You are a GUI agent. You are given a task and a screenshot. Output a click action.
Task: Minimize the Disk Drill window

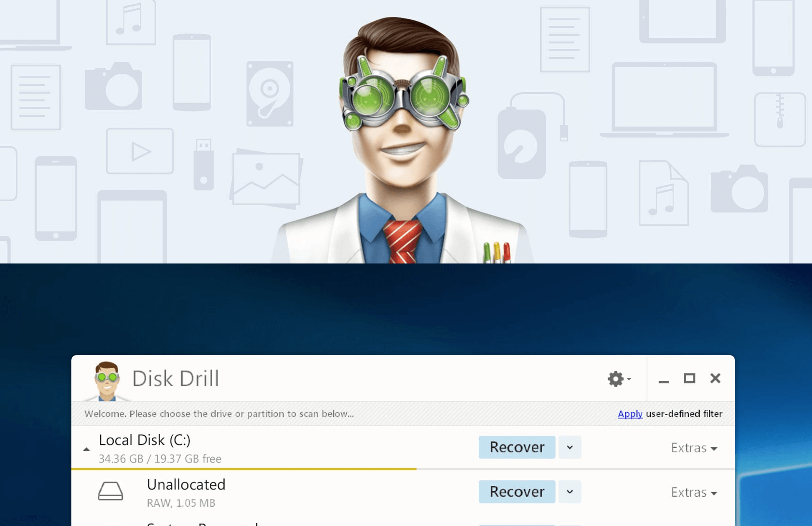tap(663, 380)
